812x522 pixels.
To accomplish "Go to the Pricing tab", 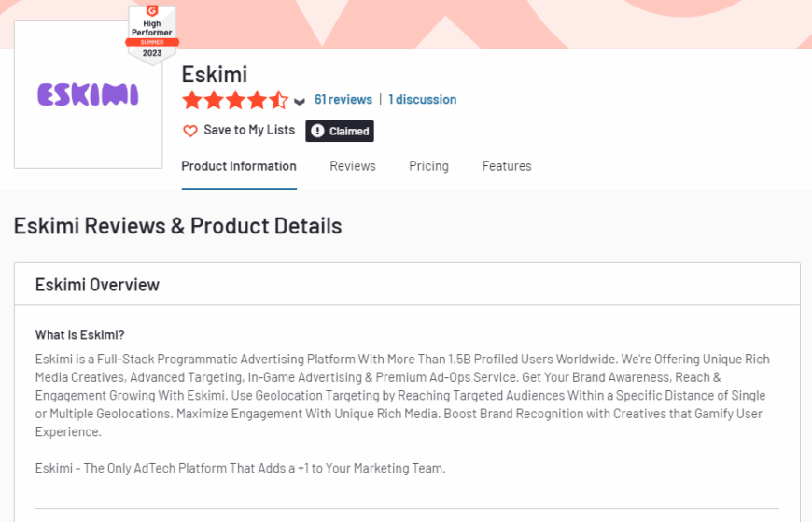I will [428, 166].
